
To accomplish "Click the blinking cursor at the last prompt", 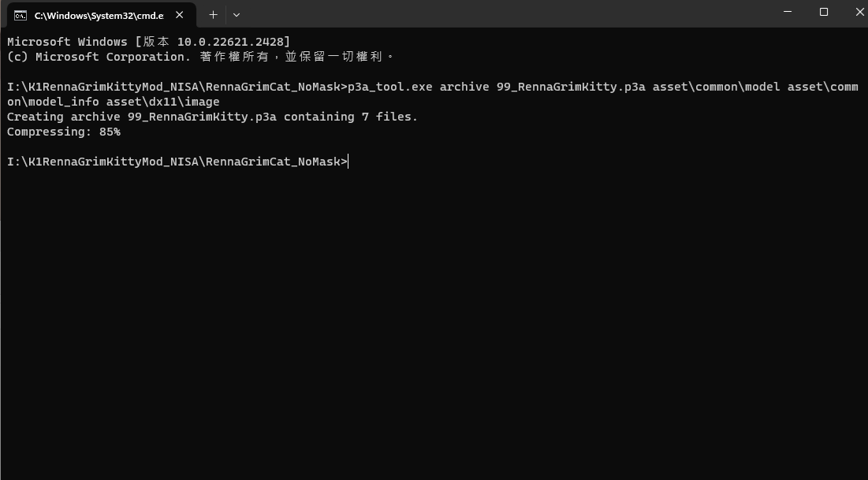I will [x=347, y=162].
